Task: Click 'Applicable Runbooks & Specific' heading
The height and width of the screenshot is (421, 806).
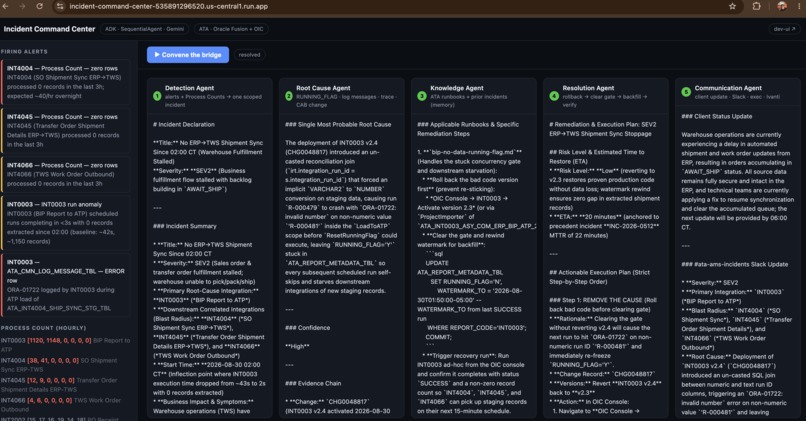Action: [468, 124]
